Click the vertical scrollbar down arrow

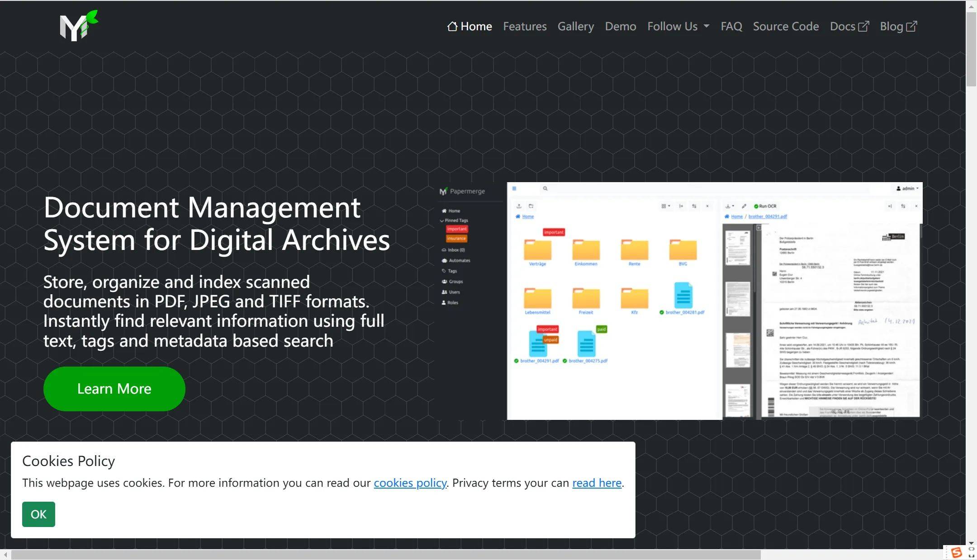click(971, 543)
